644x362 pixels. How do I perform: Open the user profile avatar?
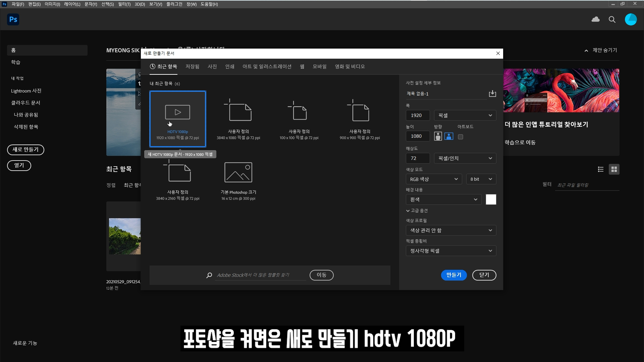point(631,19)
